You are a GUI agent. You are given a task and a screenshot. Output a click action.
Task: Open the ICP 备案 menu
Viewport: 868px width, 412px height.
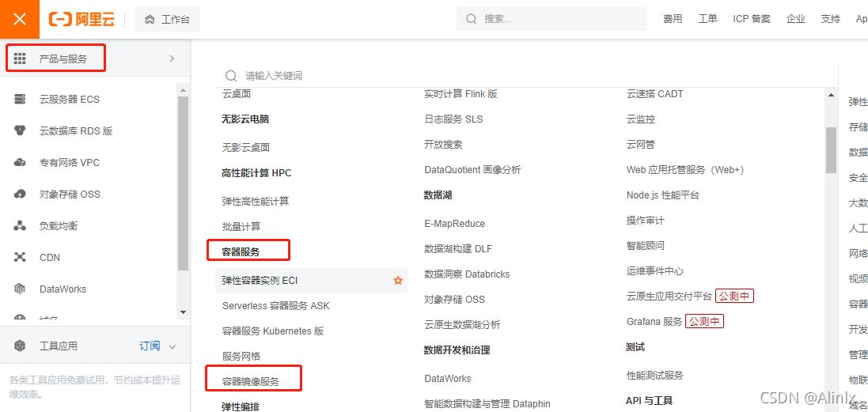point(751,19)
